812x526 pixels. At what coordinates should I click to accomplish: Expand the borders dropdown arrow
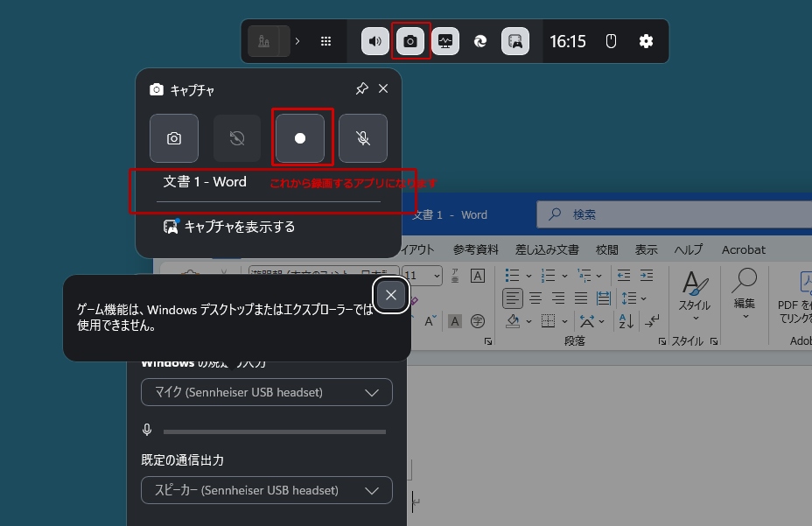[x=564, y=321]
